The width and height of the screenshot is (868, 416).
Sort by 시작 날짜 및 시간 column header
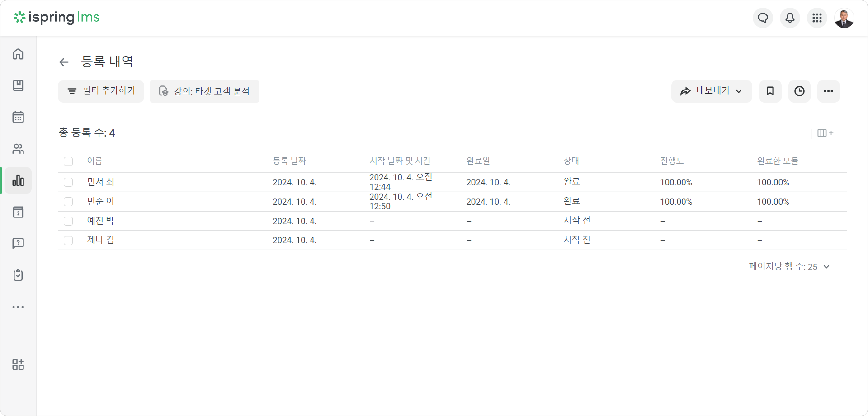pos(400,161)
